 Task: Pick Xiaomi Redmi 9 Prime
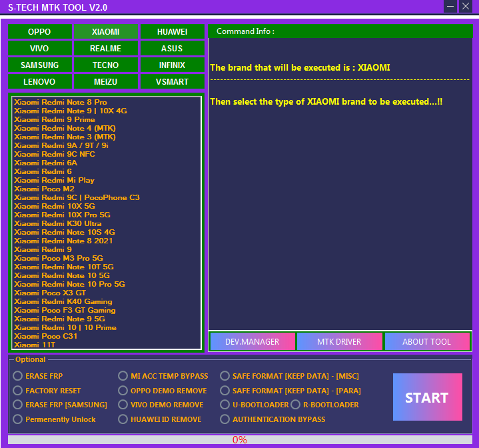click(107, 119)
